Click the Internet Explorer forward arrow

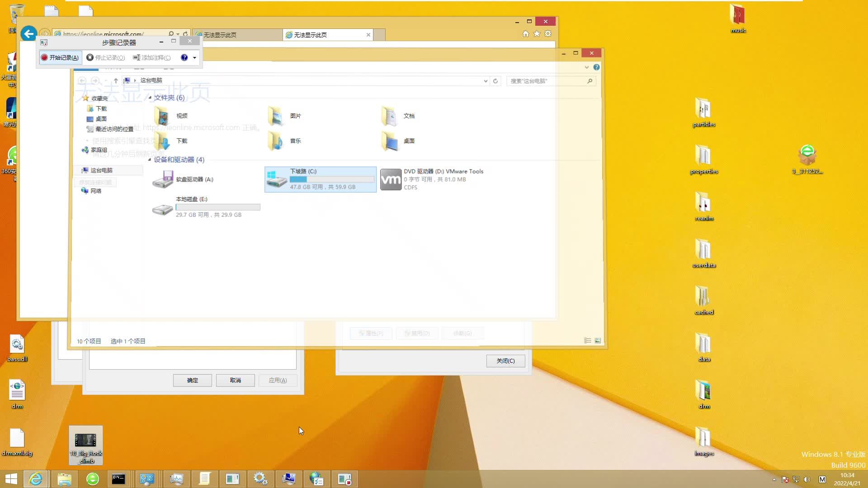44,34
